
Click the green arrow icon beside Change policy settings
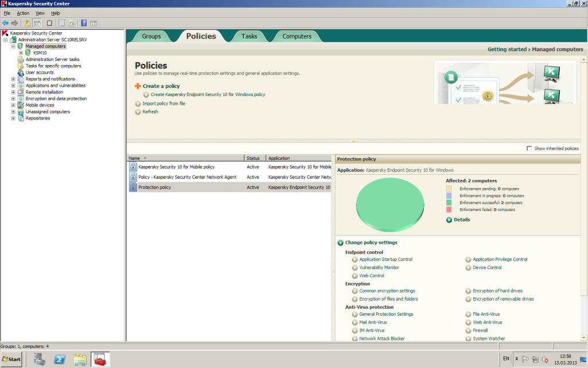341,243
